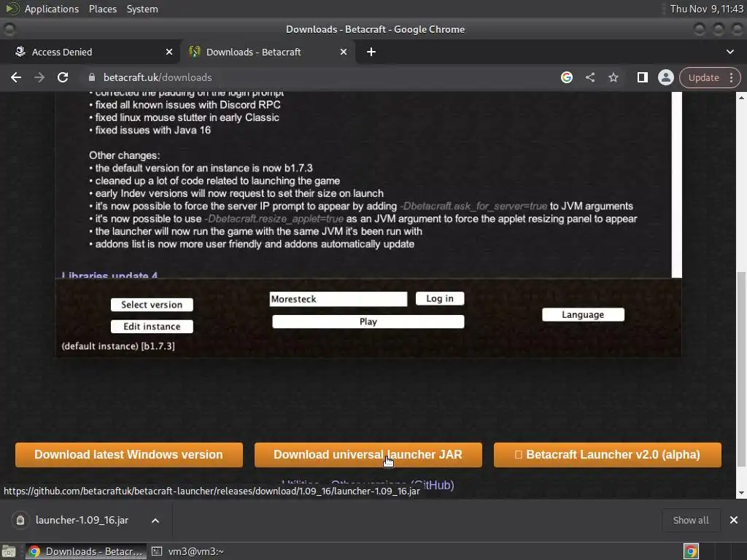The width and height of the screenshot is (747, 560).
Task: Click Betacraft Launcher v2.0 (alpha) button
Action: [608, 455]
